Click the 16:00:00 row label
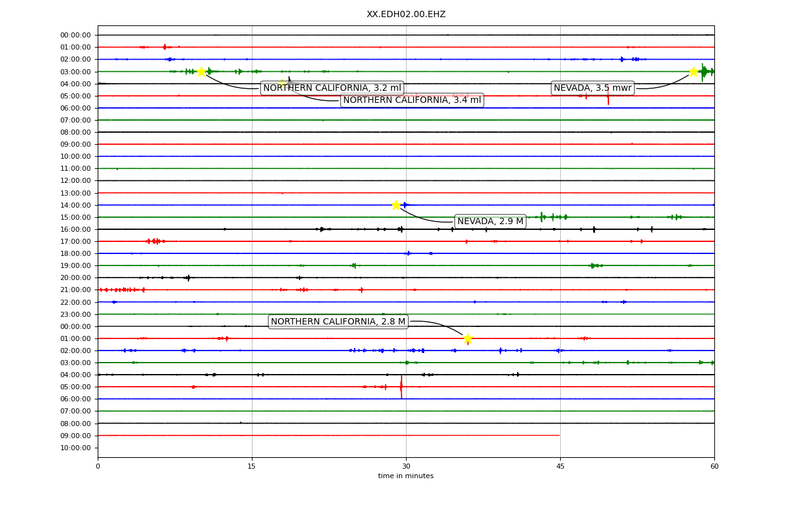The image size is (812, 508). point(75,229)
